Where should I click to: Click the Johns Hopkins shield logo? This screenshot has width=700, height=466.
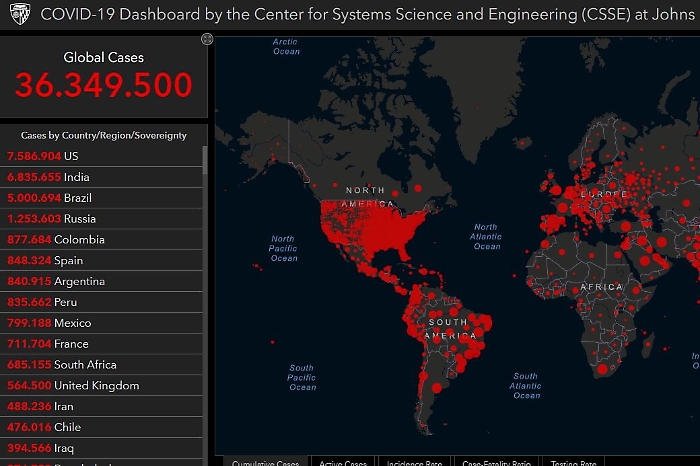pos(19,17)
